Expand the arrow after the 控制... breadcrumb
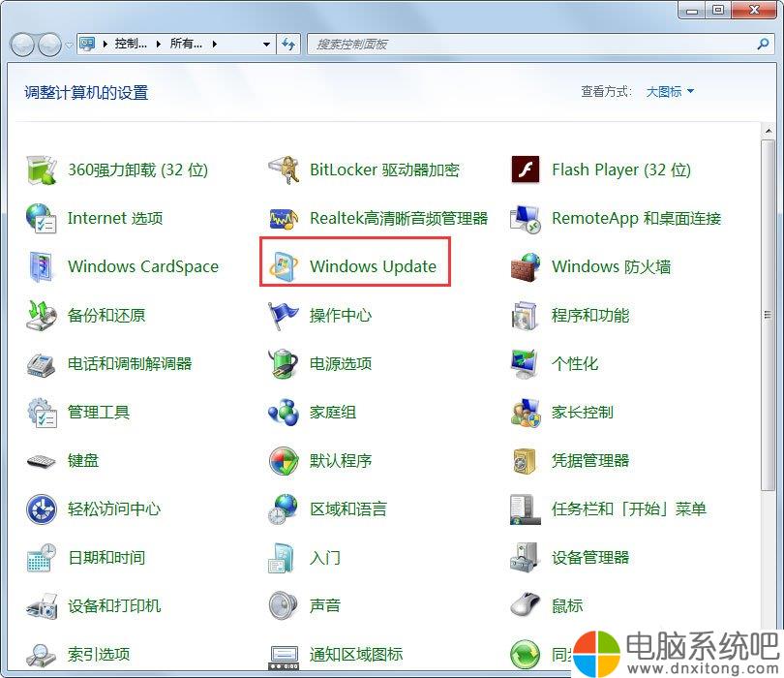Image resolution: width=784 pixels, height=678 pixels. (x=159, y=44)
